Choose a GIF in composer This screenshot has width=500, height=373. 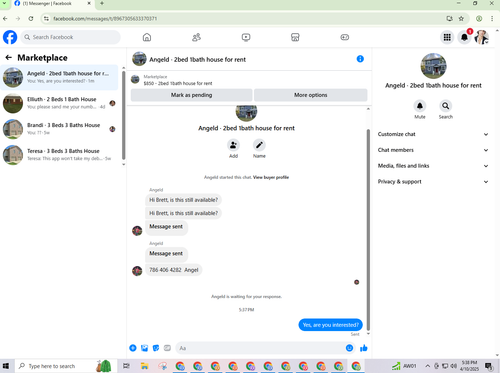[x=167, y=348]
